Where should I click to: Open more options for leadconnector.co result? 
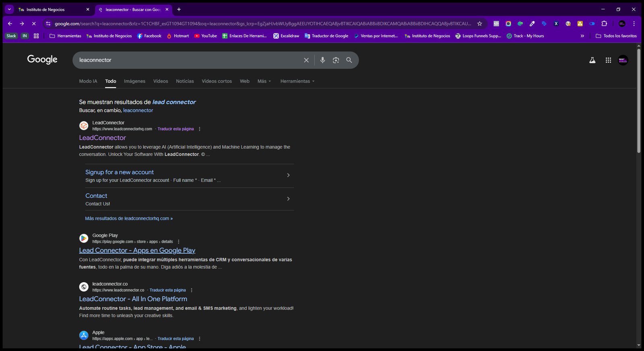click(x=192, y=290)
